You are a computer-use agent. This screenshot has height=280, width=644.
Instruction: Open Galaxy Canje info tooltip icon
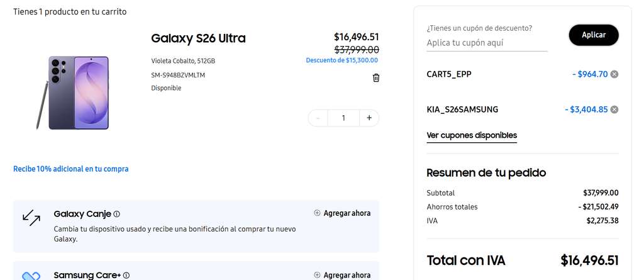(116, 214)
